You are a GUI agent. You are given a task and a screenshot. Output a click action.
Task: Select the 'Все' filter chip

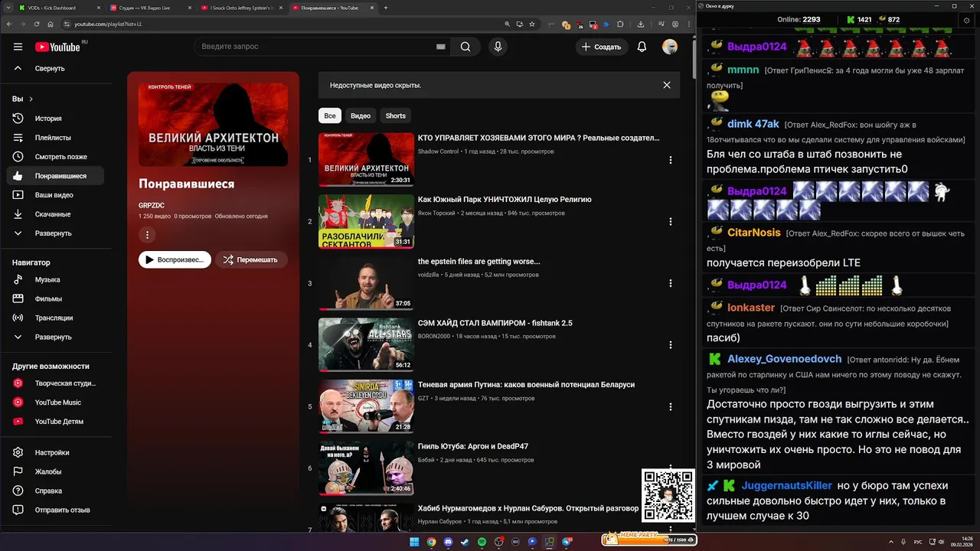click(x=329, y=116)
